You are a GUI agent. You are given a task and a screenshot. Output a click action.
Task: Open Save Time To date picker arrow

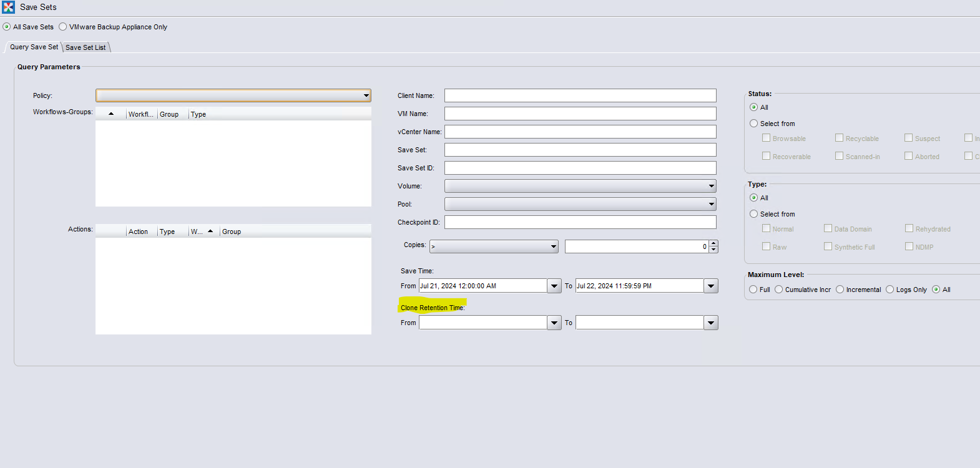711,286
